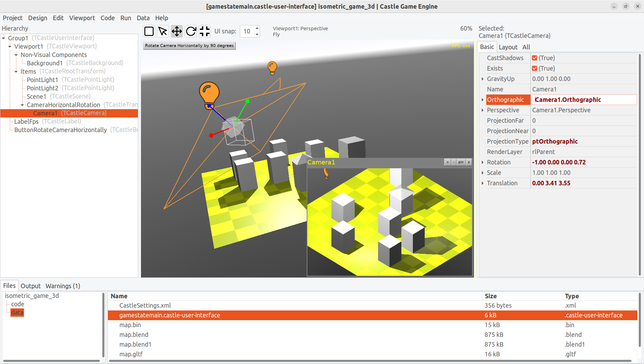Sort files by Type column header
The height and width of the screenshot is (364, 644).
[599, 296]
